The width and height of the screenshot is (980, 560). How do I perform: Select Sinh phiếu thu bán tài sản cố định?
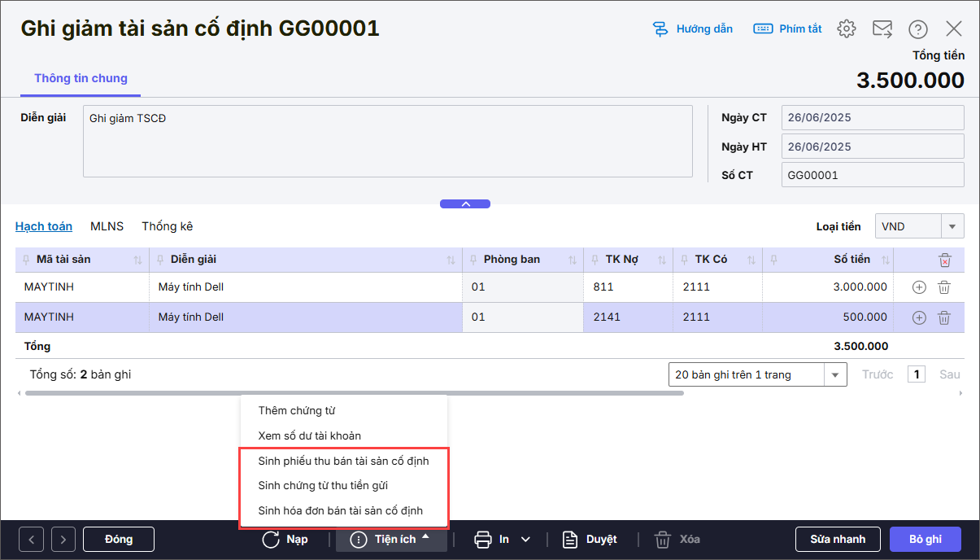coord(343,461)
